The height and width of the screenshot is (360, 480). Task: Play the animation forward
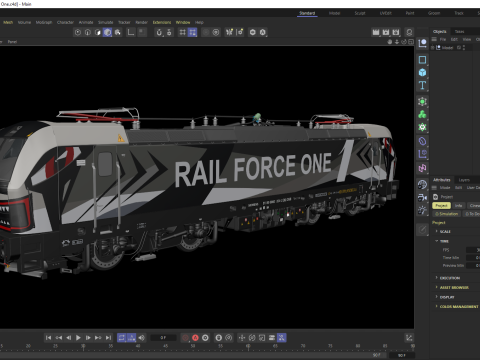[78, 338]
